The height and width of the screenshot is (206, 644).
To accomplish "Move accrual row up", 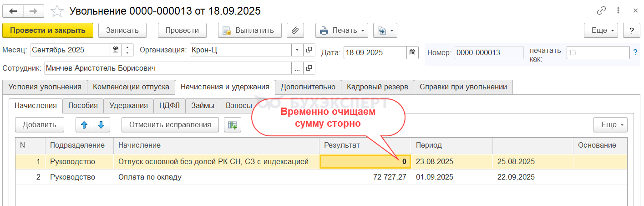I will click(84, 124).
